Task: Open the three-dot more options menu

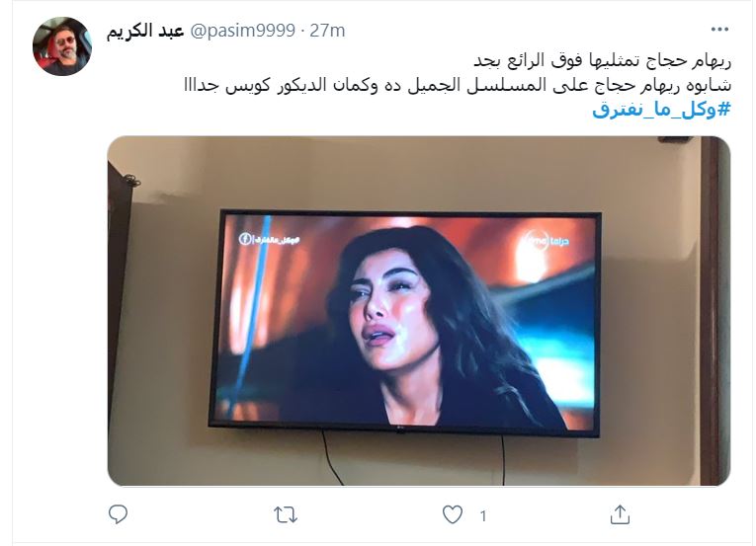Action: (719, 30)
